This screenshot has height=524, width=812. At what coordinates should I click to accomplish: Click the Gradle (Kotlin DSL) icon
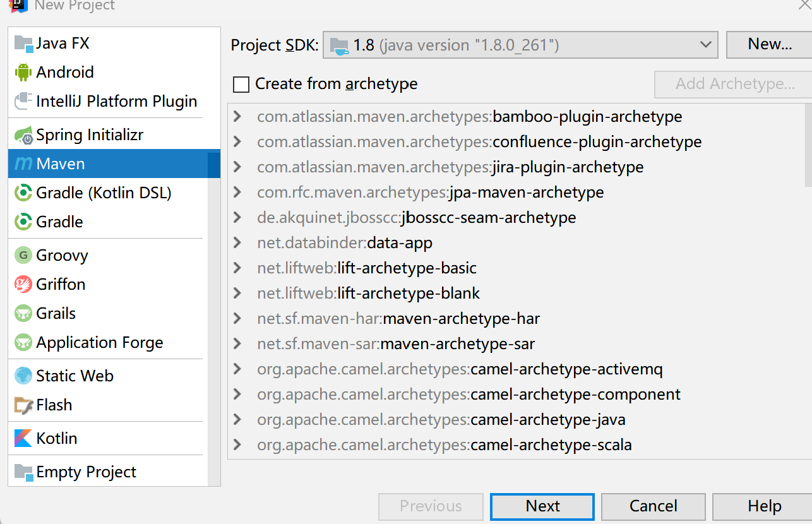(23, 193)
